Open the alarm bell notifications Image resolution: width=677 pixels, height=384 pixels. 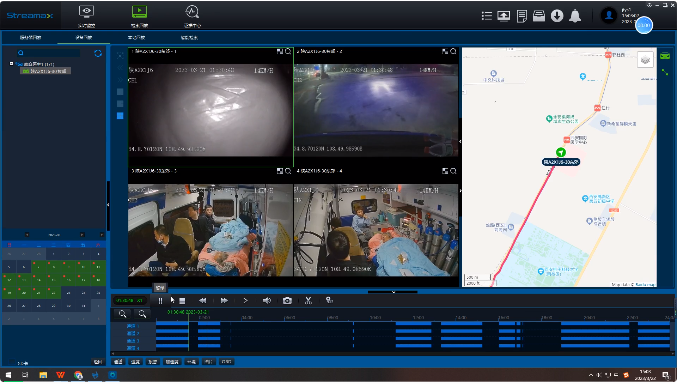point(575,16)
